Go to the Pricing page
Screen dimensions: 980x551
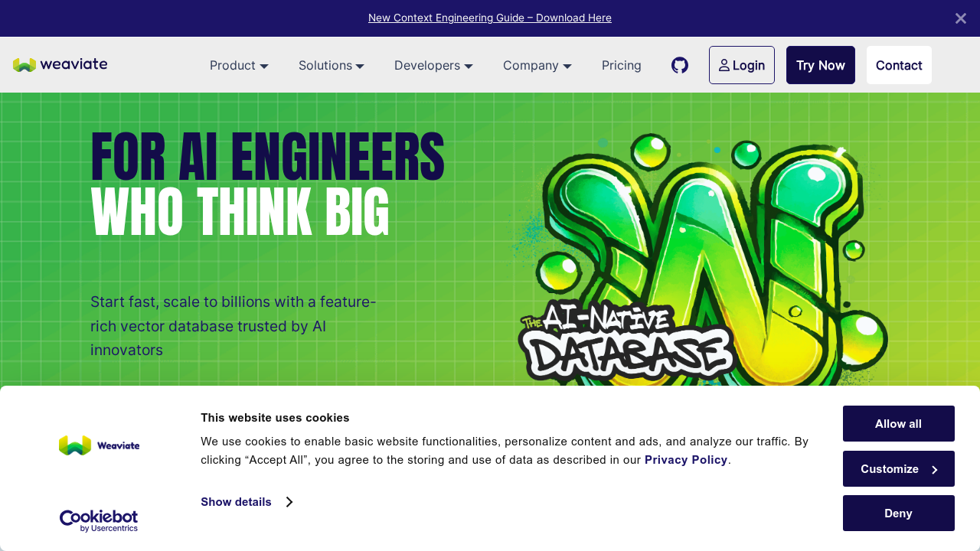(621, 66)
